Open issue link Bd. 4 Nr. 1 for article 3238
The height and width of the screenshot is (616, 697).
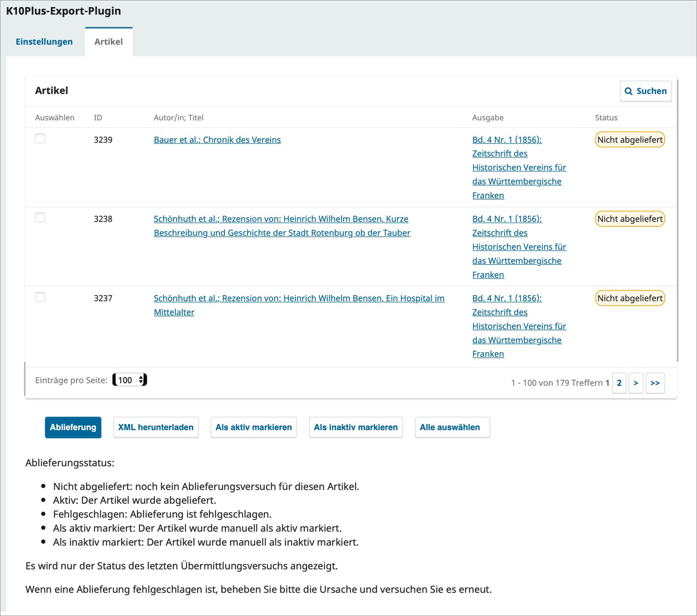(x=519, y=247)
